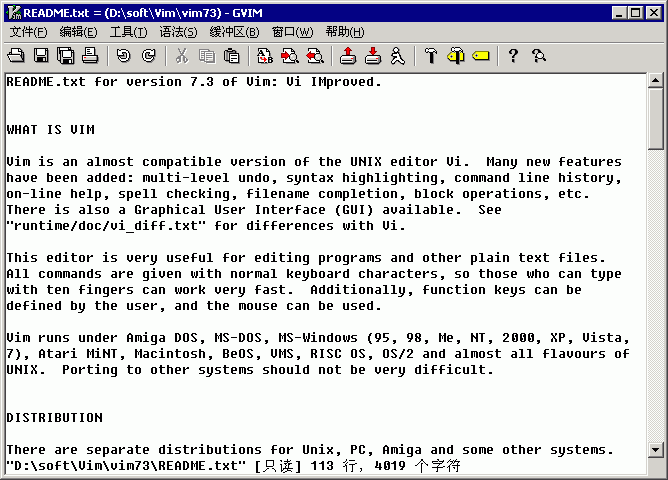This screenshot has height=480, width=668.
Task: Click the Build tags icon
Action: tap(456, 56)
